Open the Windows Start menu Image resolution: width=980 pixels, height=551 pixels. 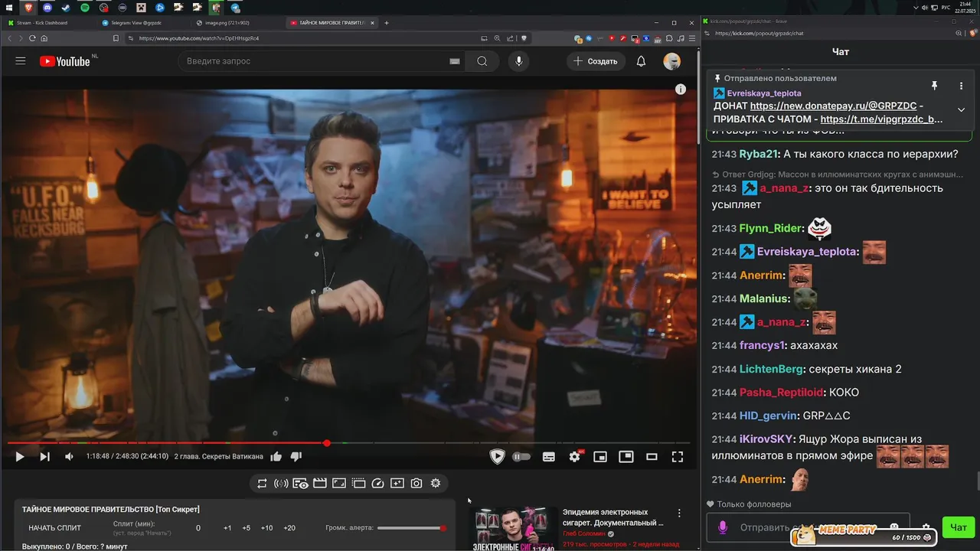tap(9, 7)
